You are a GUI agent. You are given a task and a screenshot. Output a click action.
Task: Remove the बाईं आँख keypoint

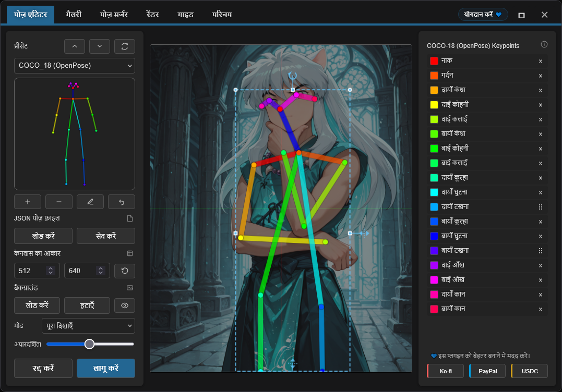(541, 280)
